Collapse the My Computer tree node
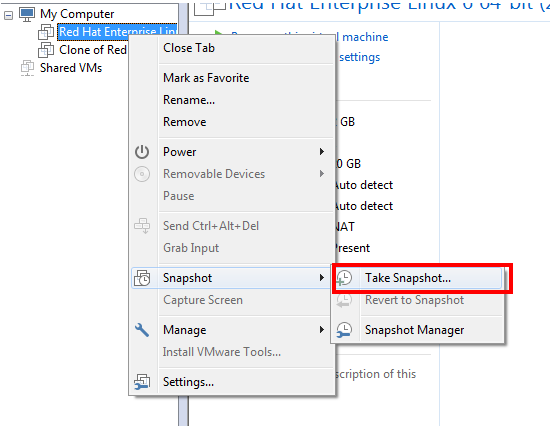The image size is (550, 426). pos(8,15)
